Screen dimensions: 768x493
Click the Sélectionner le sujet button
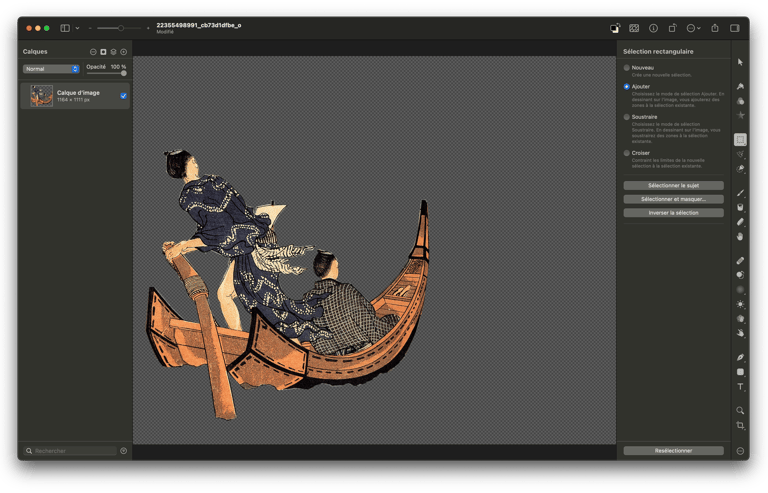(x=673, y=186)
